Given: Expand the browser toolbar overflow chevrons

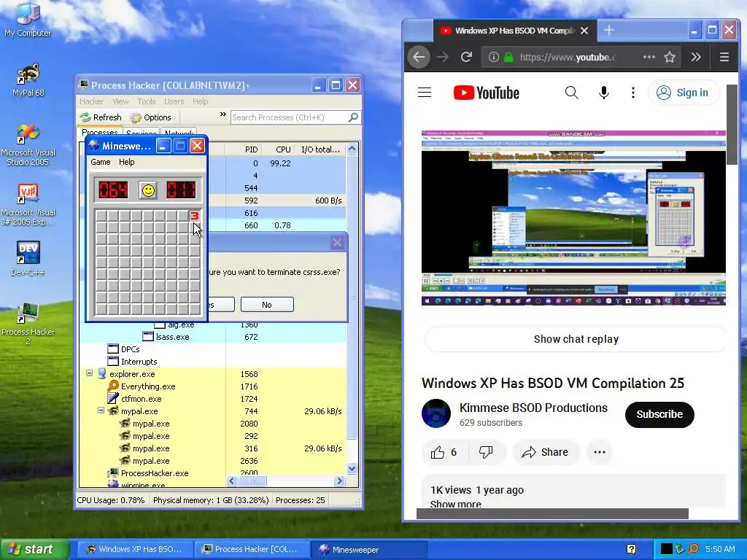Looking at the screenshot, I should (696, 57).
